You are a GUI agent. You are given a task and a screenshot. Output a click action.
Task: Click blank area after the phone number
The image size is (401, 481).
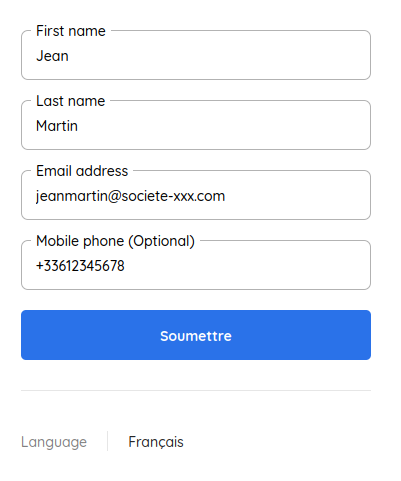(247, 266)
